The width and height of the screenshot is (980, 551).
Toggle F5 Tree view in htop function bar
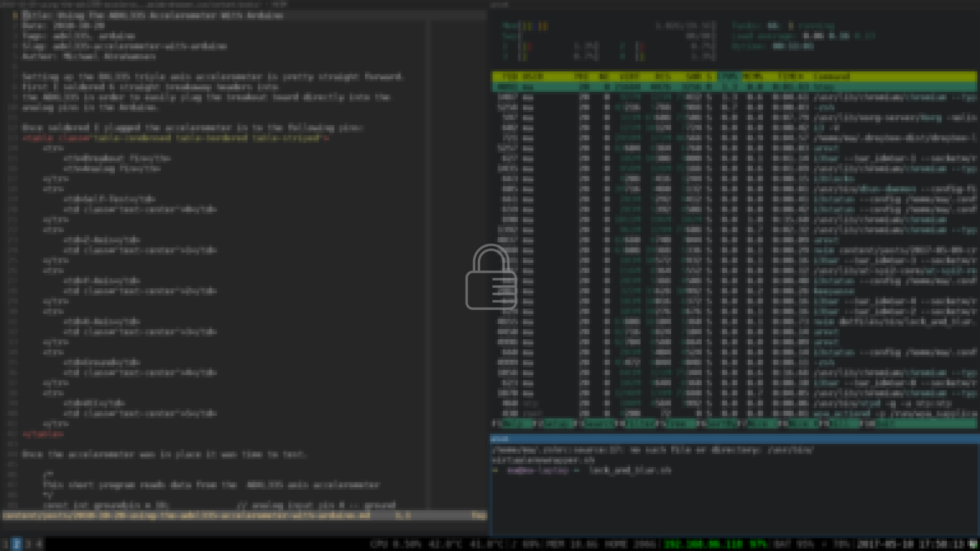coord(675,423)
